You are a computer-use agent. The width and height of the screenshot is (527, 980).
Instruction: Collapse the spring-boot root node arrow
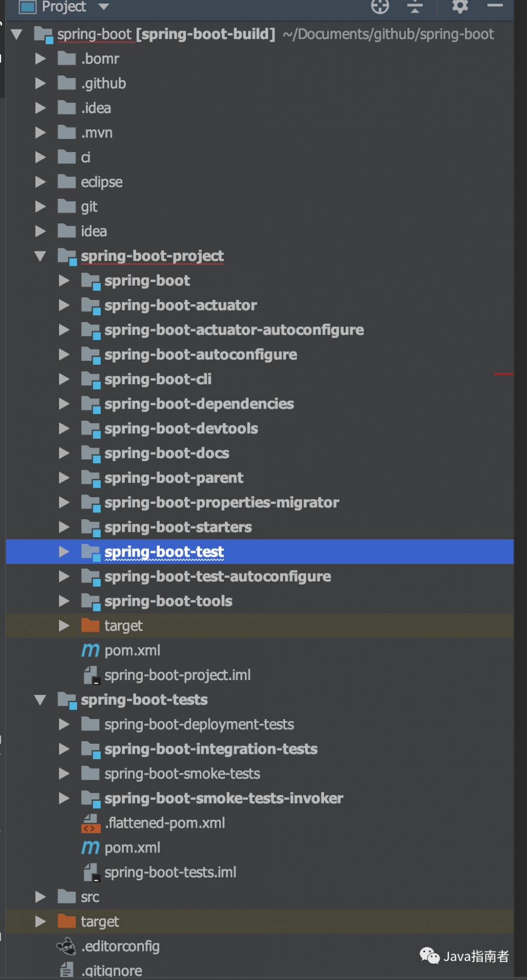pos(17,34)
